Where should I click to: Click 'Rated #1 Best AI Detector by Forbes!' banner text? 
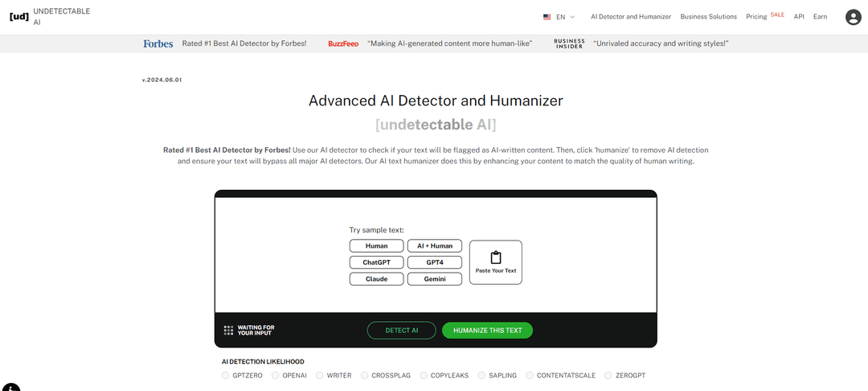coord(244,43)
